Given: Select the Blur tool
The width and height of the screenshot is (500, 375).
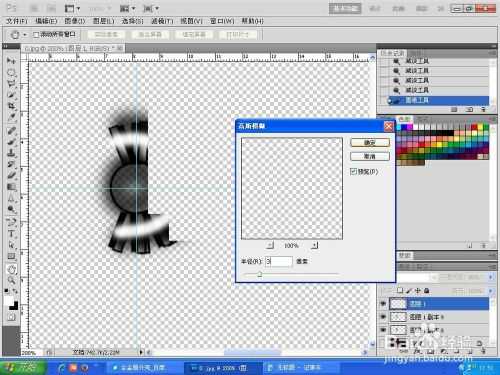Looking at the screenshot, I should pos(11,198).
